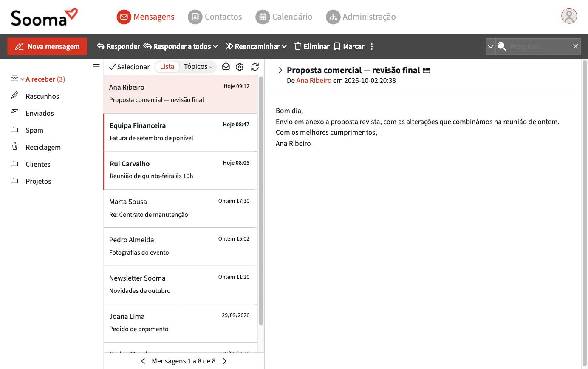Open the more actions three-dot menu

(x=372, y=46)
